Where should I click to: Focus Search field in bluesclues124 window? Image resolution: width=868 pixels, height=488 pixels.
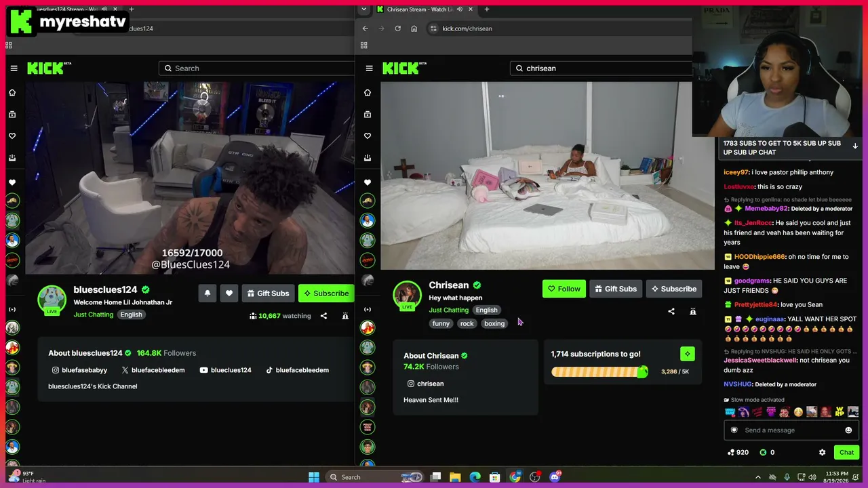256,68
